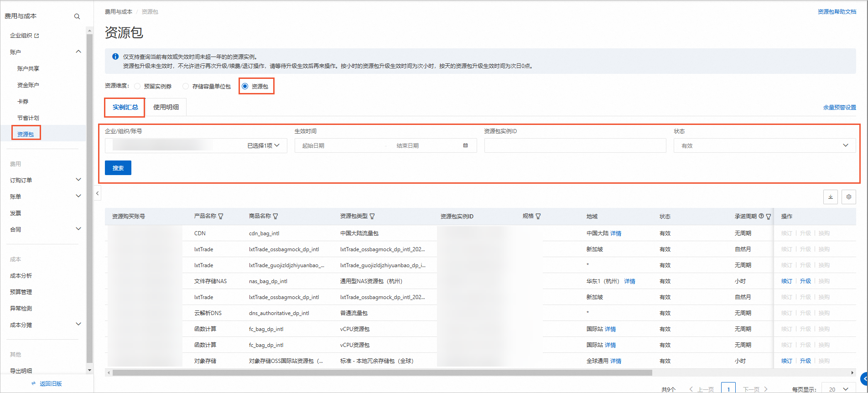This screenshot has width=868, height=393.
Task: Click 升级 in the 文件存储NAS row
Action: point(806,281)
